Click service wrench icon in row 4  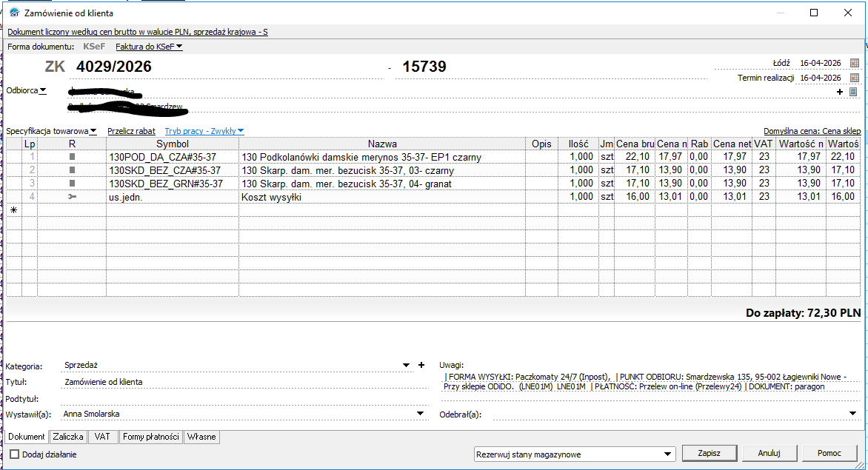click(72, 197)
